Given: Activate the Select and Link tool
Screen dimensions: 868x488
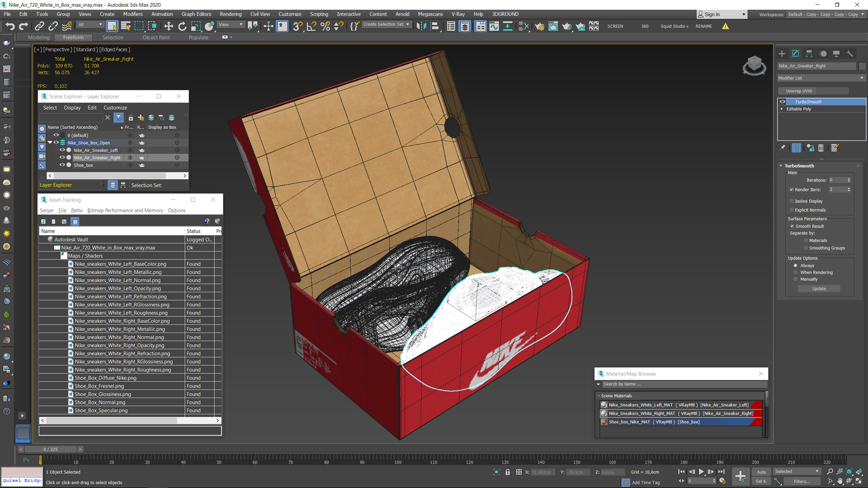Looking at the screenshot, I should (39, 26).
